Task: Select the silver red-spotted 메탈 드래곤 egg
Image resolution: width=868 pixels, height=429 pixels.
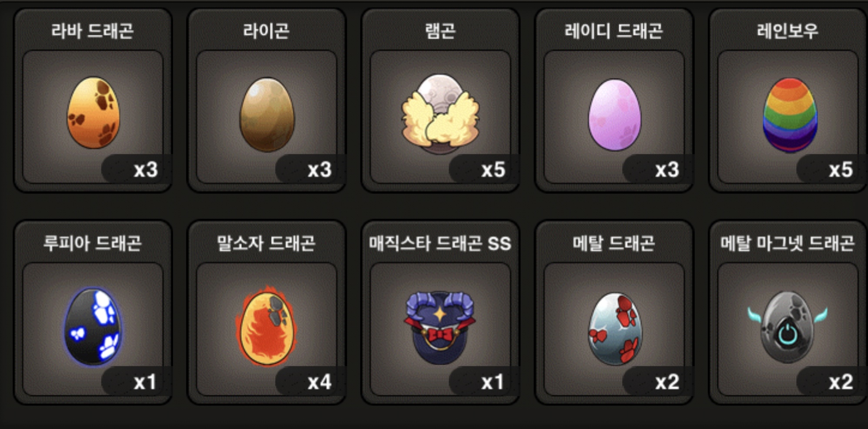Action: click(614, 329)
